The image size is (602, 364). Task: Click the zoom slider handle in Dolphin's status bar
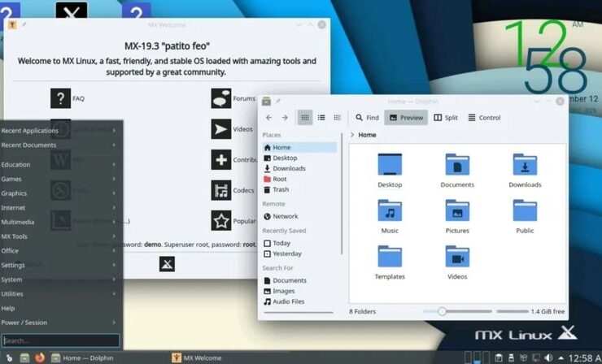(442, 311)
